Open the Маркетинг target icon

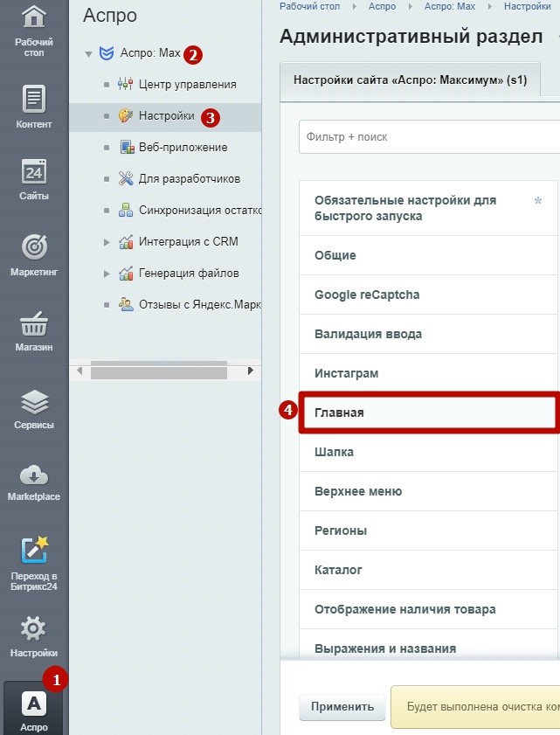click(34, 247)
